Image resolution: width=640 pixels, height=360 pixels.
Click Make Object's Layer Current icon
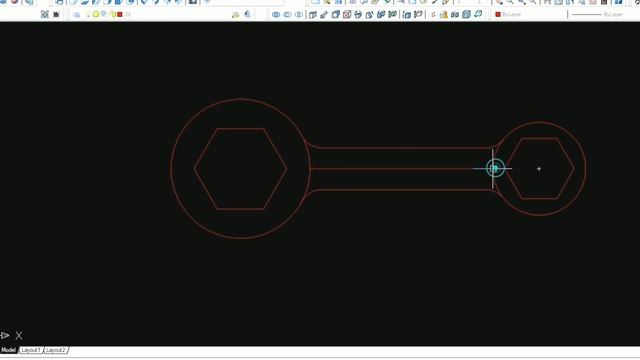pos(236,15)
